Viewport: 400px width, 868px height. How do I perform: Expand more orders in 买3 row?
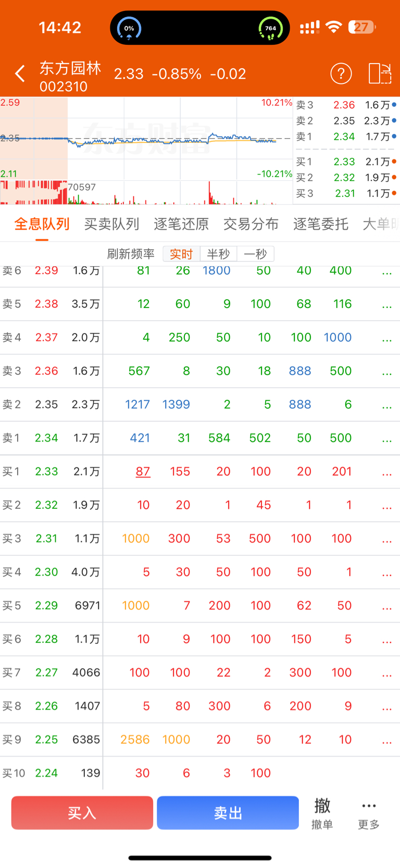point(386,540)
